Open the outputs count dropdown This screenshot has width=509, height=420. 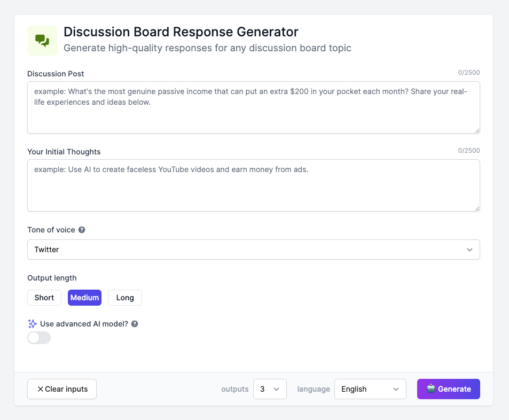point(270,389)
